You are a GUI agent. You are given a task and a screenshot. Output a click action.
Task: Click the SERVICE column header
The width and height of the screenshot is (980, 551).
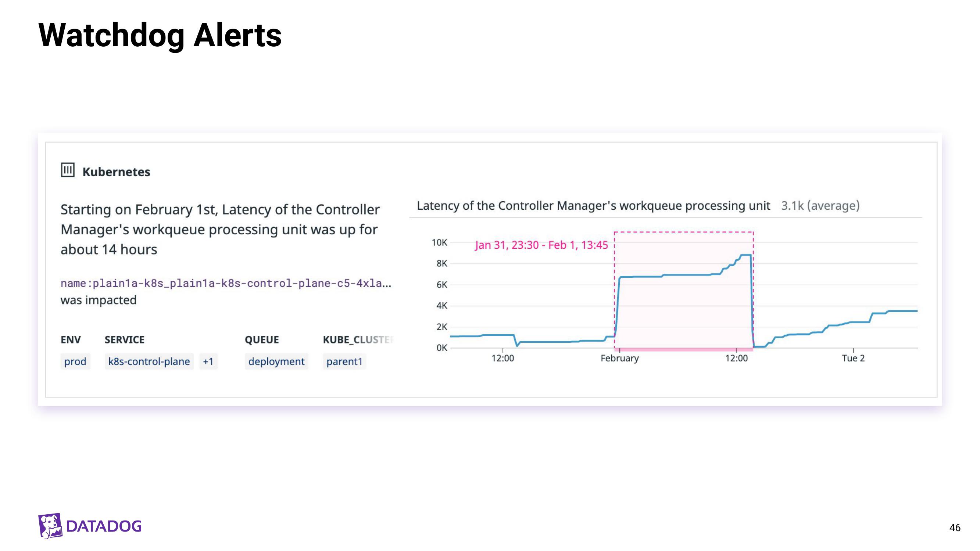(x=125, y=339)
